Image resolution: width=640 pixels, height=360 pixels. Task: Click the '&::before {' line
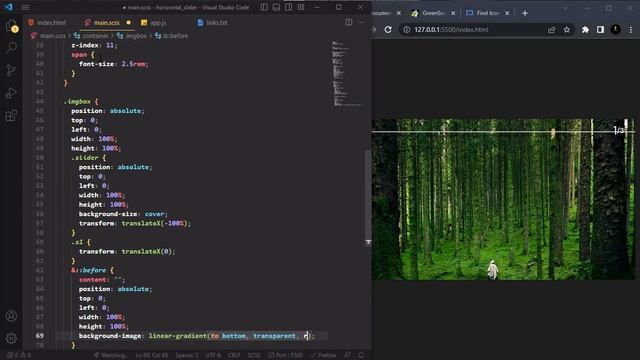pos(92,270)
